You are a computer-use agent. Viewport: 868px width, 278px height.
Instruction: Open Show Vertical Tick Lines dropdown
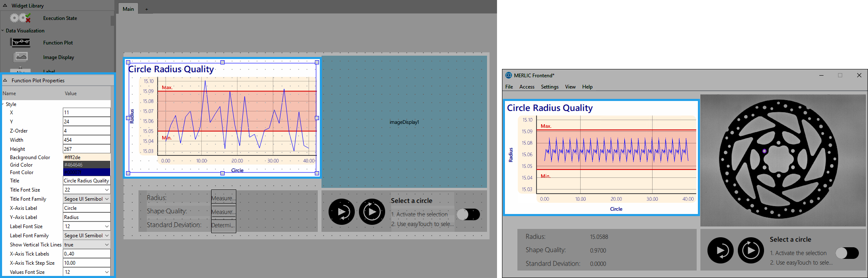(106, 245)
